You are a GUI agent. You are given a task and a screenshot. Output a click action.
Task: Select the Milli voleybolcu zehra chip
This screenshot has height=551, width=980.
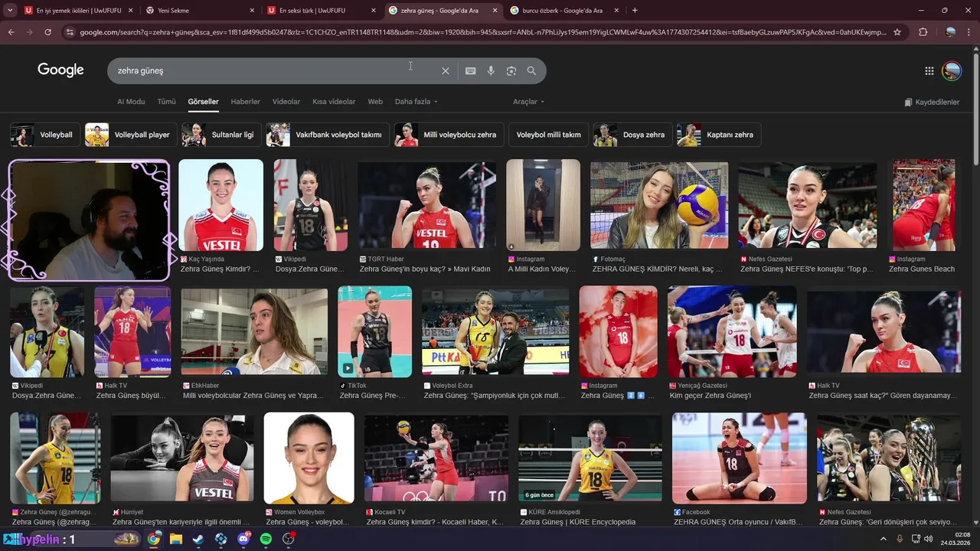click(449, 135)
